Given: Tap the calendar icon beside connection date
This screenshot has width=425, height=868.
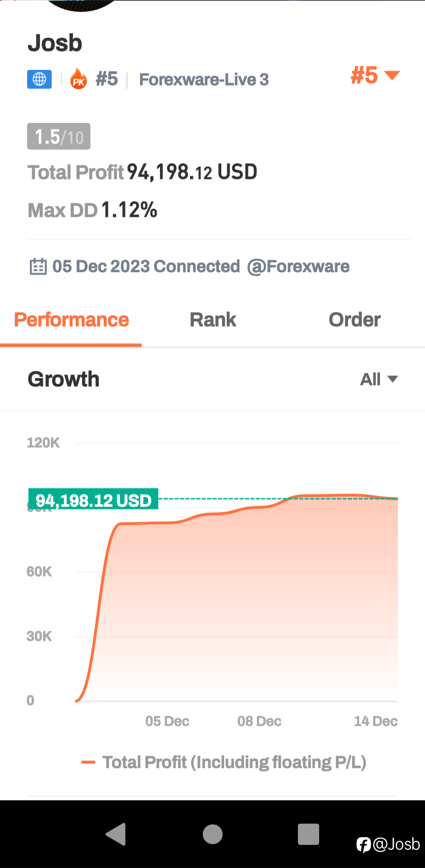Looking at the screenshot, I should [x=38, y=267].
